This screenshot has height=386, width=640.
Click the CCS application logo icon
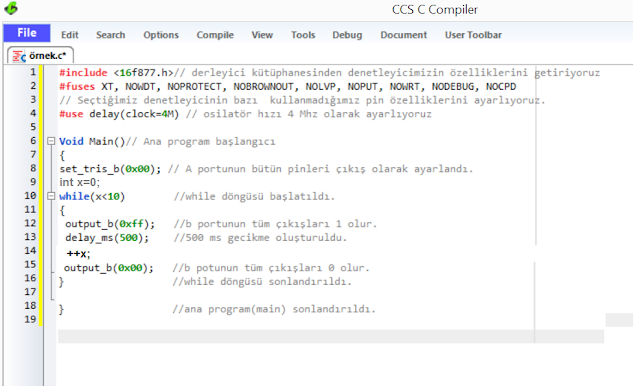[x=11, y=8]
